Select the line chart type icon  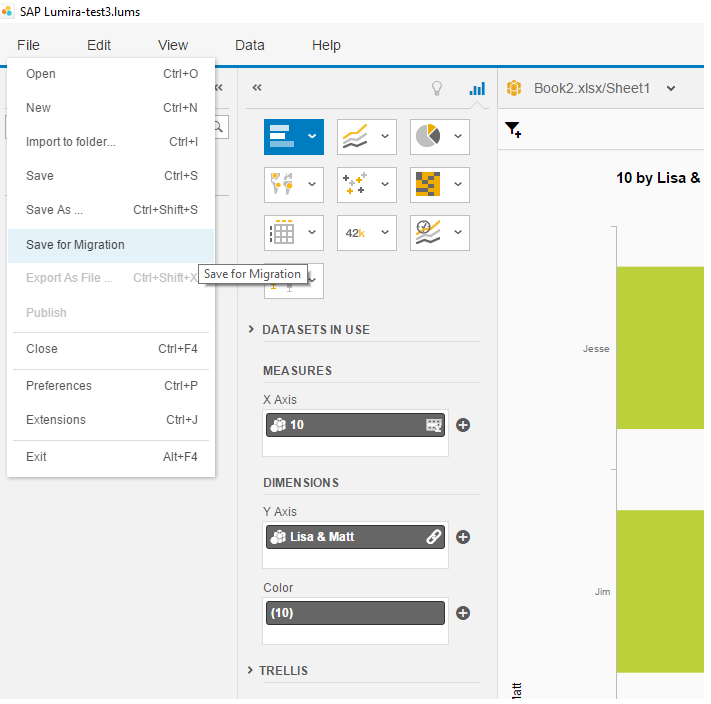[355, 137]
